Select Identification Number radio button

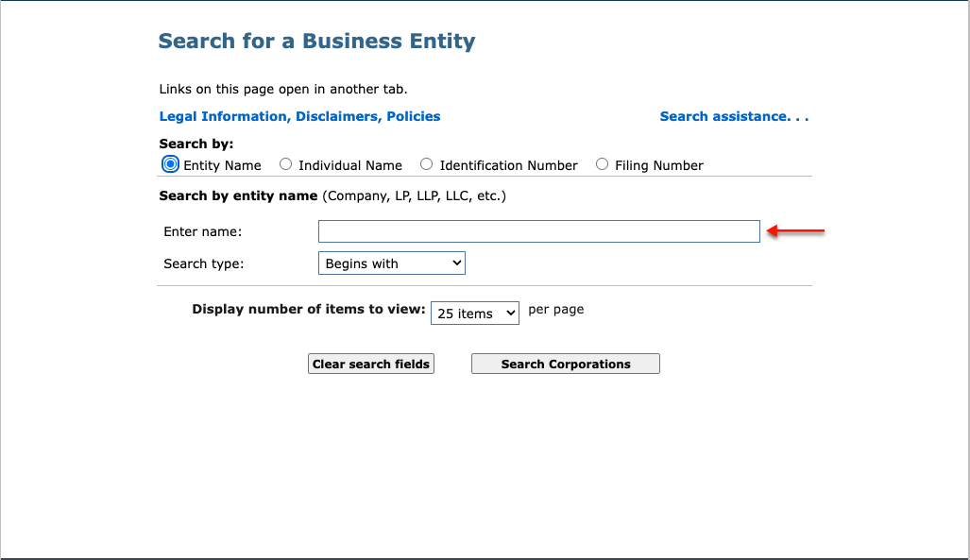click(x=426, y=164)
